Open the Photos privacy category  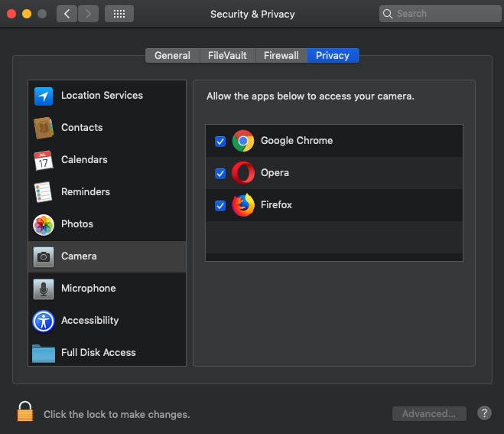click(107, 224)
